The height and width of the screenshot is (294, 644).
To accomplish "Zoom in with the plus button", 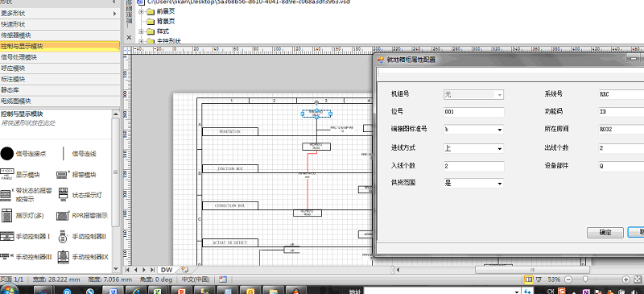I will 626,280.
